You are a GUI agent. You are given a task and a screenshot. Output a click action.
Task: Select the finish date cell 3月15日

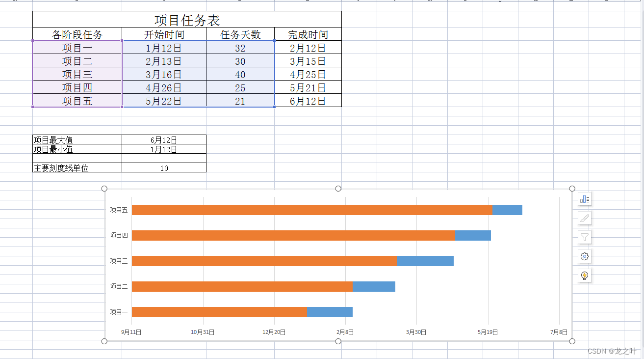(x=308, y=61)
